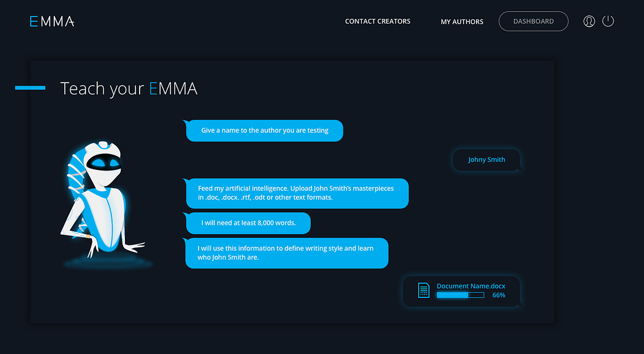Click the document file icon
The width and height of the screenshot is (644, 354).
[424, 290]
